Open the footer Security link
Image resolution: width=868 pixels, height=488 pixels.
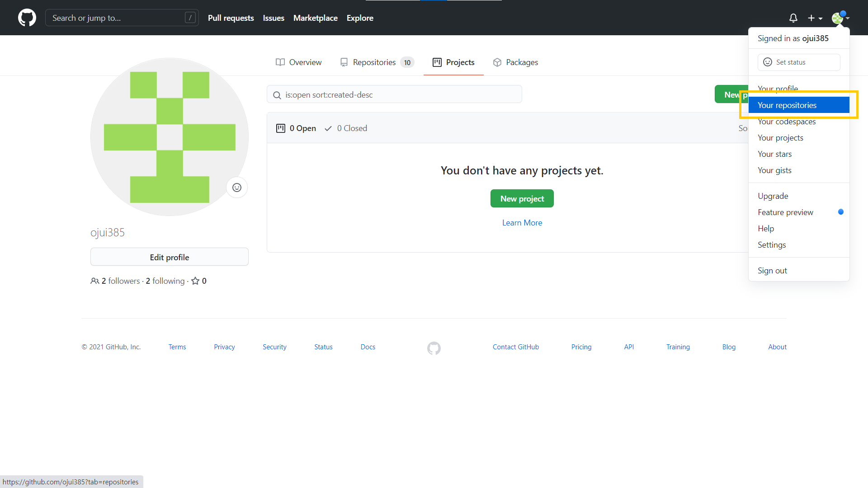point(274,347)
